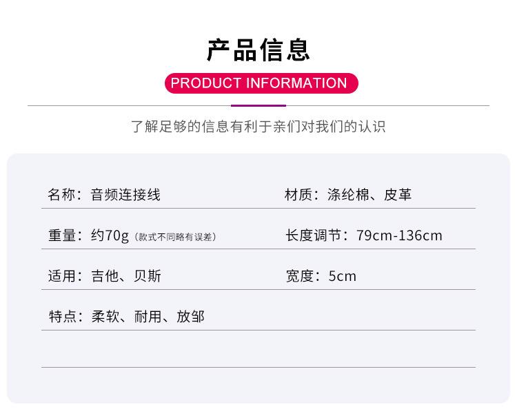
Task: Click the small note "款式不同略有误差"
Action: 175,237
